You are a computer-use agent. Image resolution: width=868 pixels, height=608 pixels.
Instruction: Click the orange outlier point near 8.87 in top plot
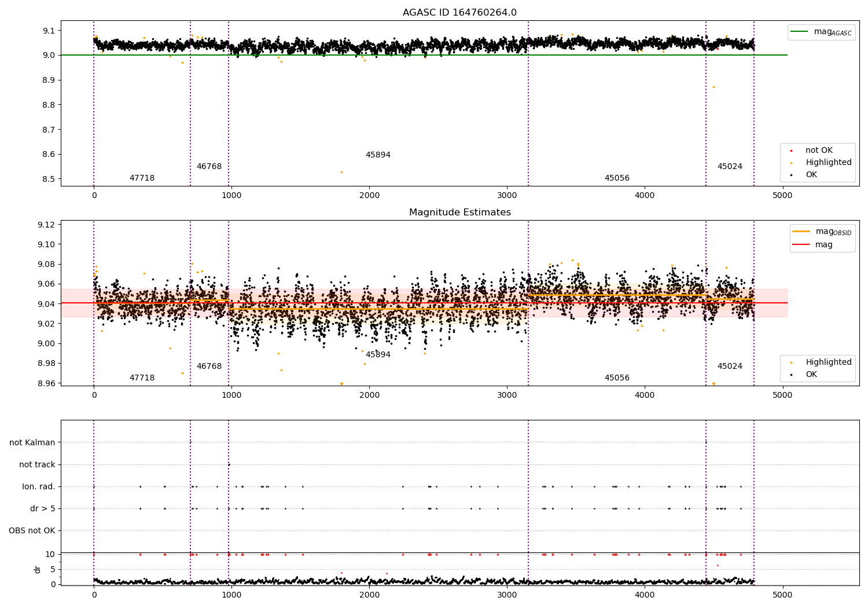coord(713,87)
